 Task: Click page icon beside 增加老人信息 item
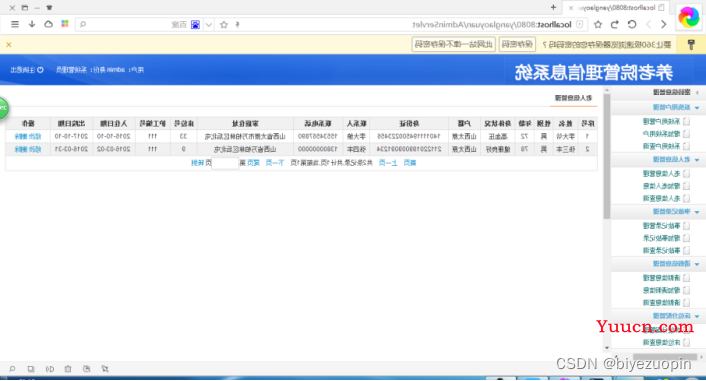tap(687, 186)
